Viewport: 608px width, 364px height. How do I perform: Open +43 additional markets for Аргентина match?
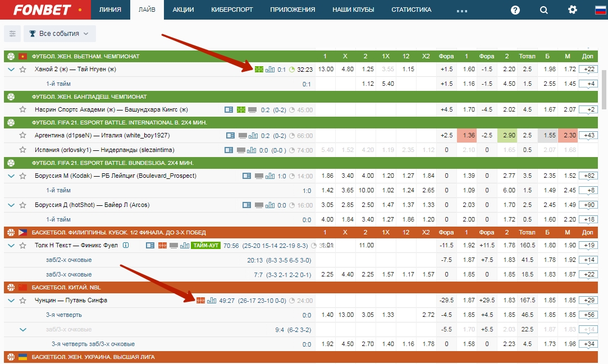[x=588, y=136]
